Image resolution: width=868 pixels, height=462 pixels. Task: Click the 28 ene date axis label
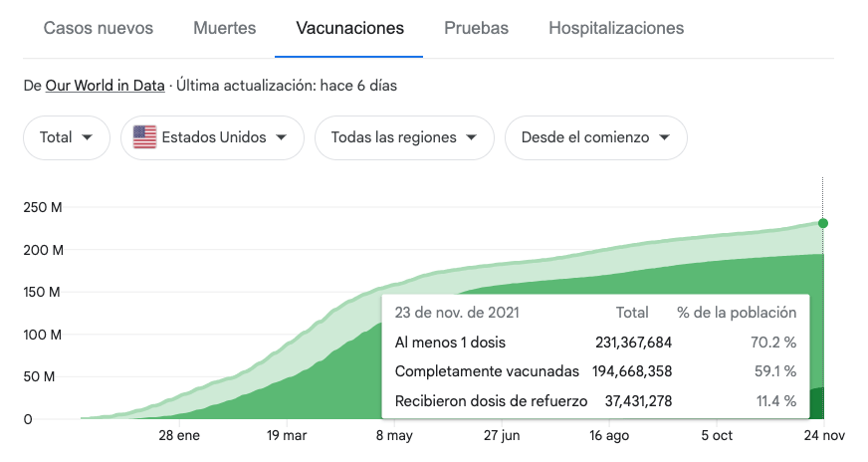tap(179, 436)
